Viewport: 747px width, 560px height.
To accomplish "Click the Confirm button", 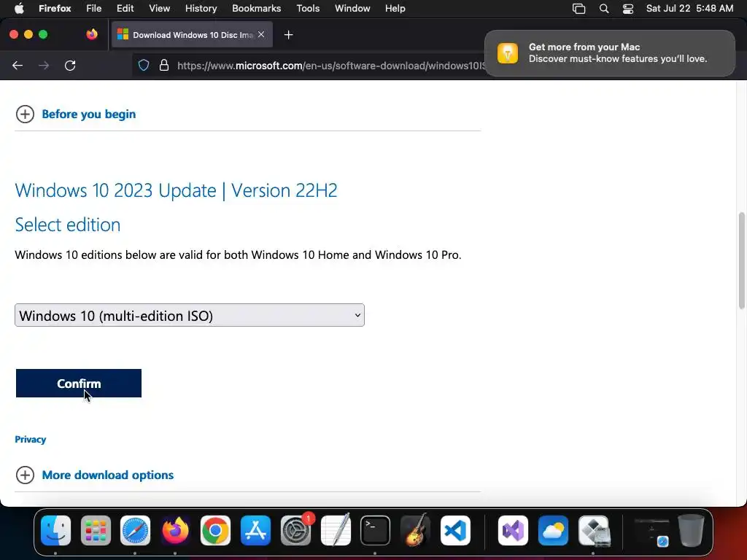I will (x=79, y=384).
